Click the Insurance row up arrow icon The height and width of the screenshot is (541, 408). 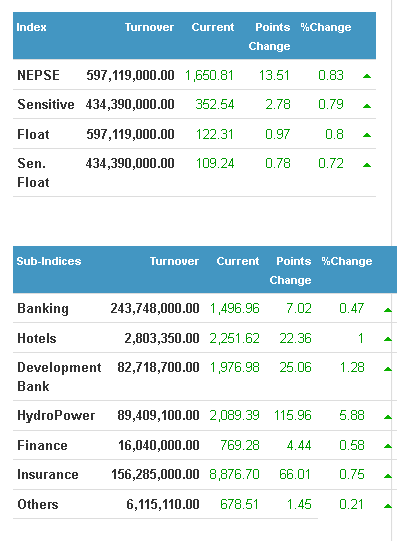388,476
